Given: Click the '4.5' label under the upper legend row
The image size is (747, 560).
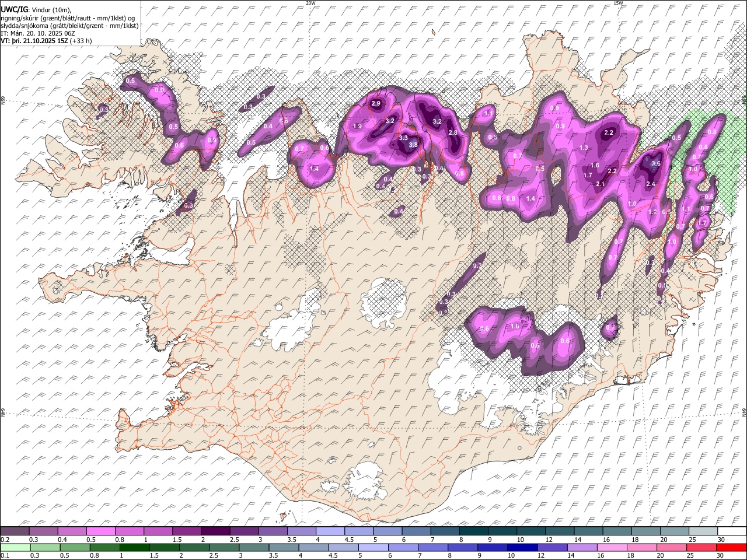Looking at the screenshot, I should tap(349, 540).
